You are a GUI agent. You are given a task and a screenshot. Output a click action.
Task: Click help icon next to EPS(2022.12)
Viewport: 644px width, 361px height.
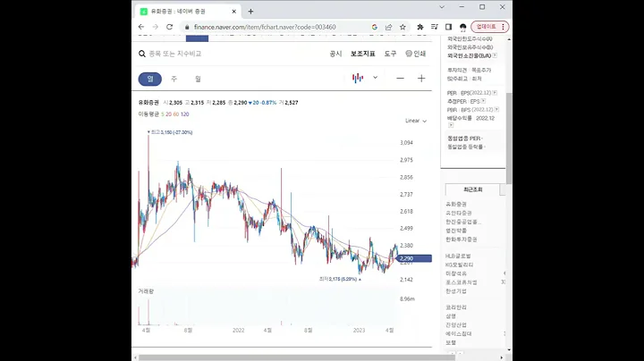[x=495, y=93]
